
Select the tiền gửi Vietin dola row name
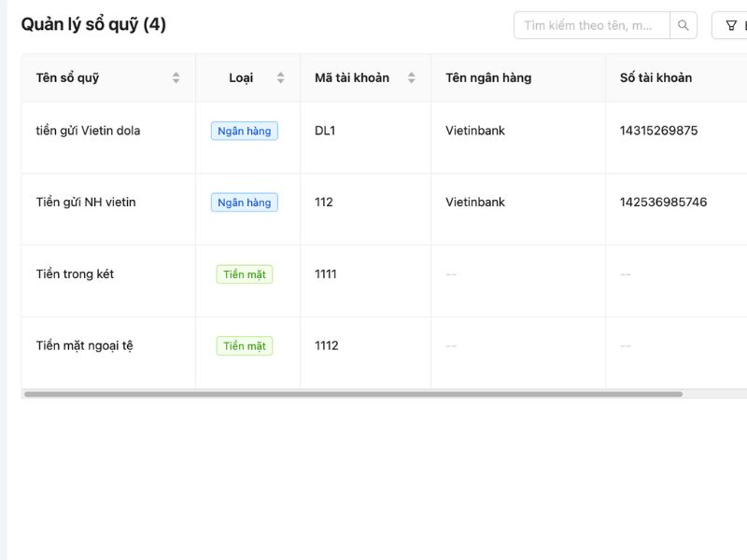click(x=88, y=131)
